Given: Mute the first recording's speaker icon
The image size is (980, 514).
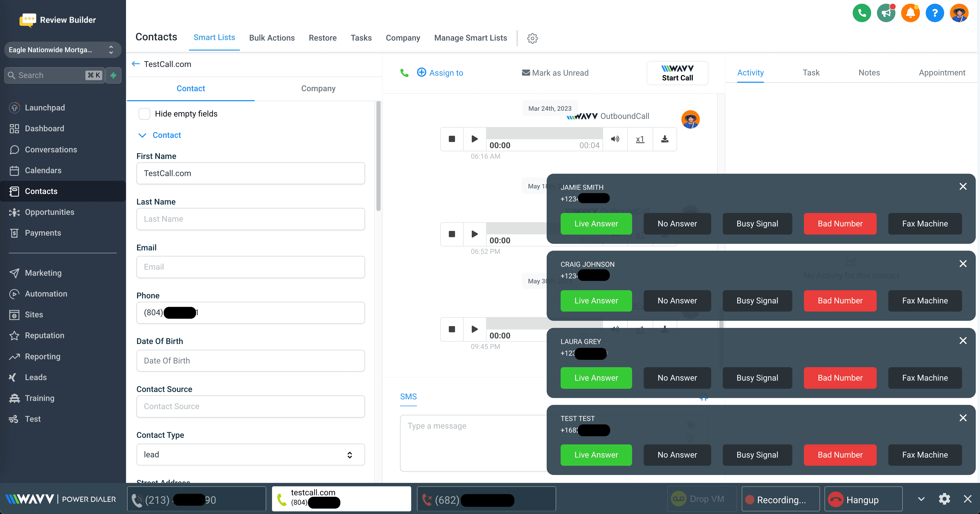Looking at the screenshot, I should coord(615,139).
